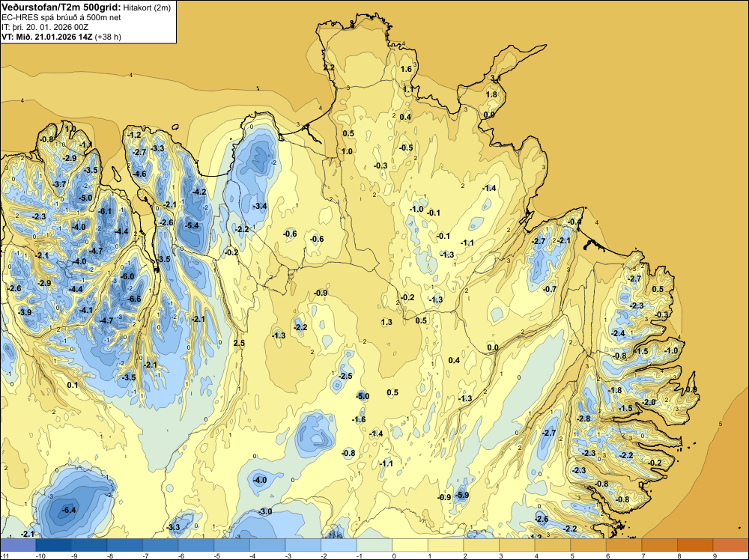Select the -2.0 temperature value

[x=649, y=403]
